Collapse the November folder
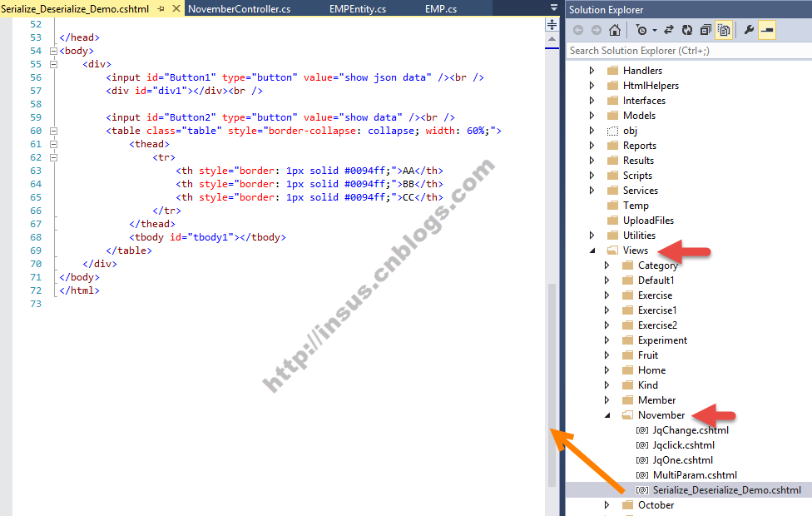 (x=607, y=415)
